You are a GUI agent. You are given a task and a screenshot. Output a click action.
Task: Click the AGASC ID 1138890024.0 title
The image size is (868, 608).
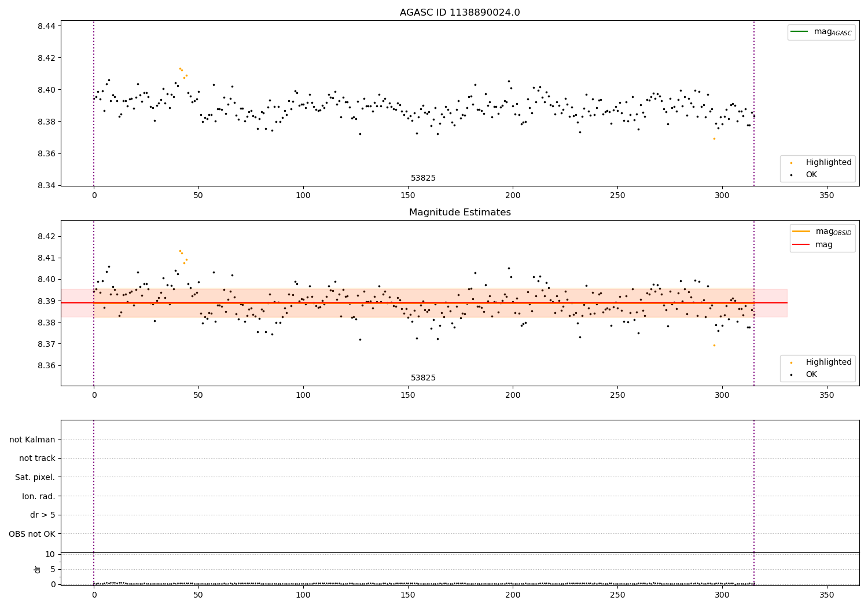pyautogui.click(x=460, y=13)
